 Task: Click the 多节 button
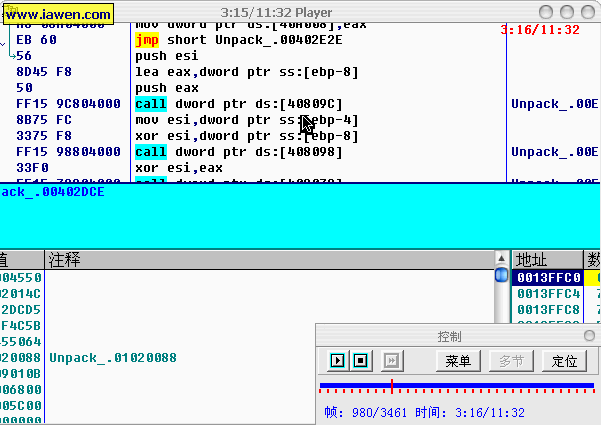click(511, 360)
